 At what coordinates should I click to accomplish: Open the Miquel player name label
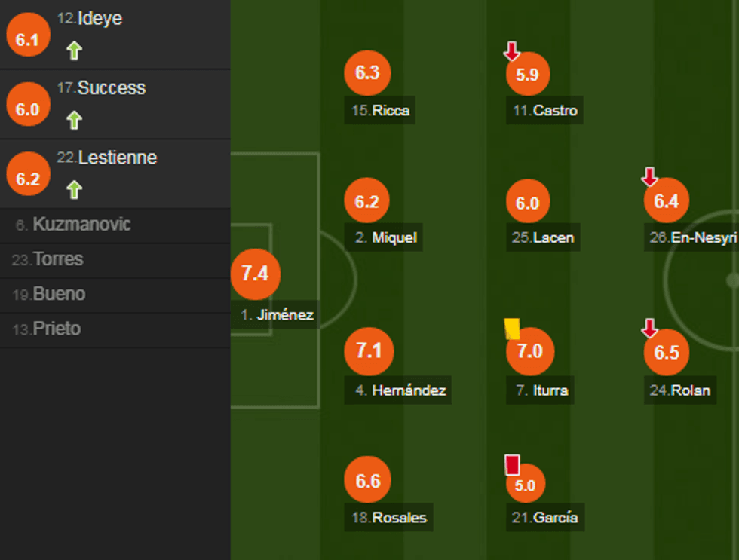pos(385,237)
